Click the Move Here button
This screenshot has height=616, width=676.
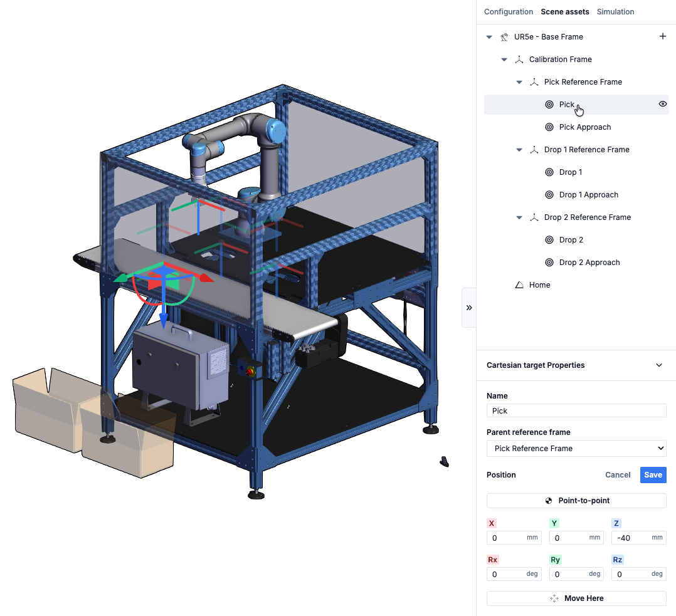pyautogui.click(x=576, y=598)
